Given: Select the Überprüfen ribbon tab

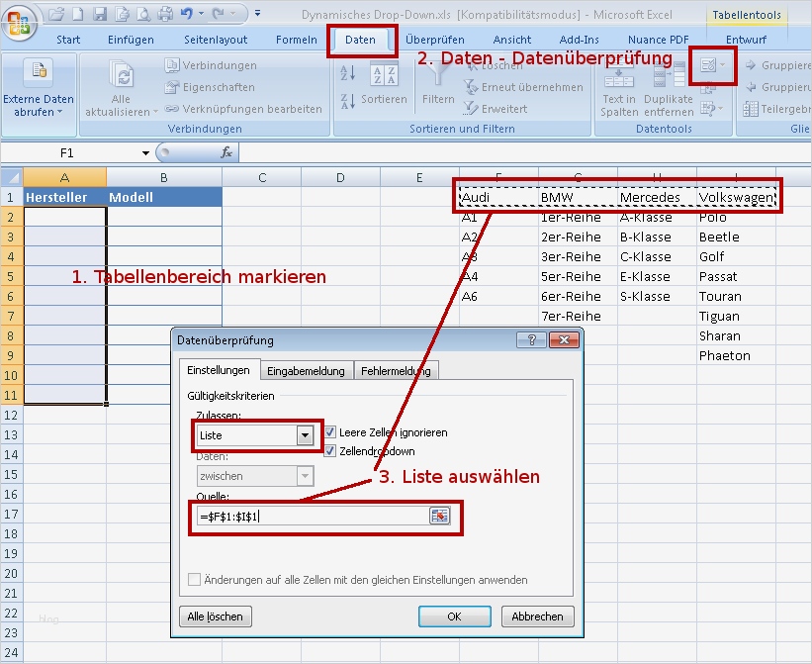Looking at the screenshot, I should (434, 40).
